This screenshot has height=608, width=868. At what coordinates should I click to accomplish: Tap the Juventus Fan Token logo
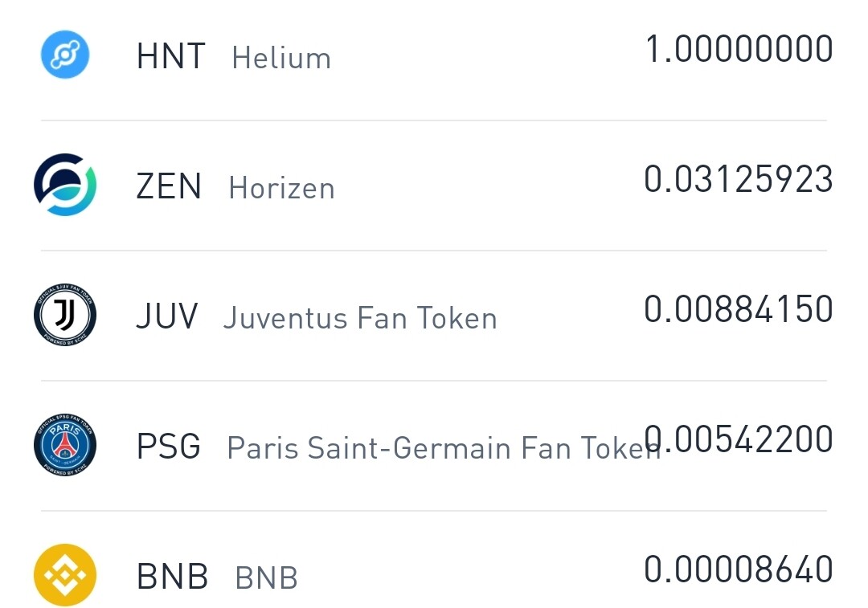(x=65, y=315)
